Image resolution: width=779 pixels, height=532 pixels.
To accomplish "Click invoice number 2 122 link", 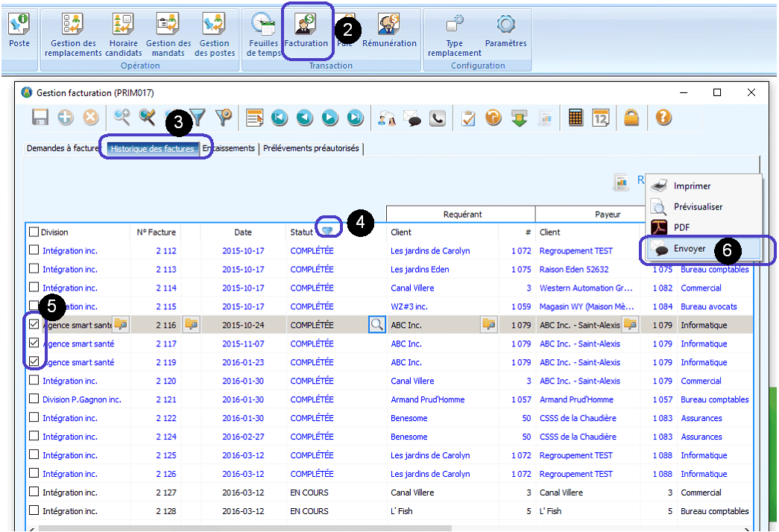I will (165, 418).
